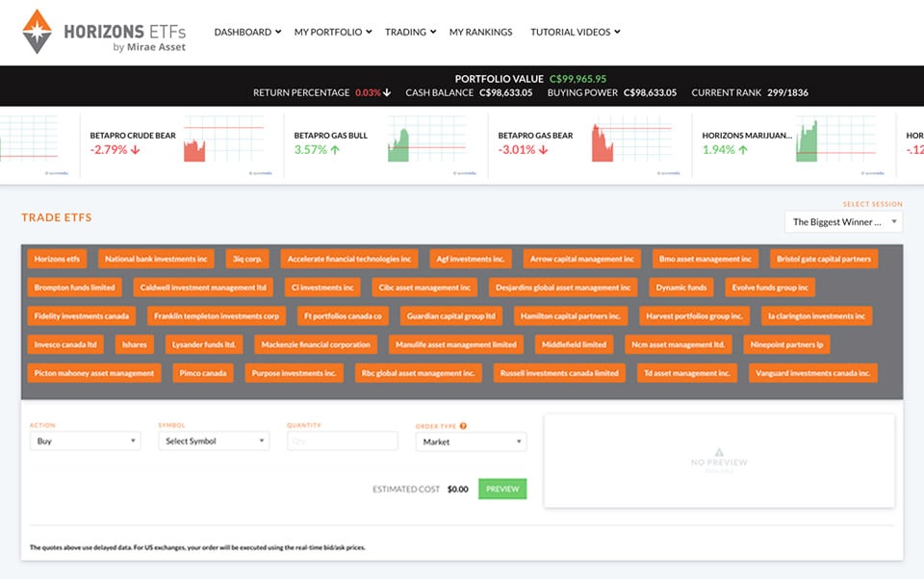The width and height of the screenshot is (924, 579).
Task: Select Brompton funds limited tag
Action: pyautogui.click(x=74, y=288)
